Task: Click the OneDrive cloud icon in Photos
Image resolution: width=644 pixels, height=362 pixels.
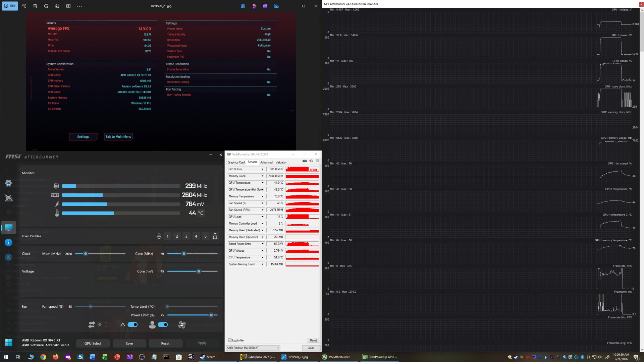Action: (x=276, y=6)
